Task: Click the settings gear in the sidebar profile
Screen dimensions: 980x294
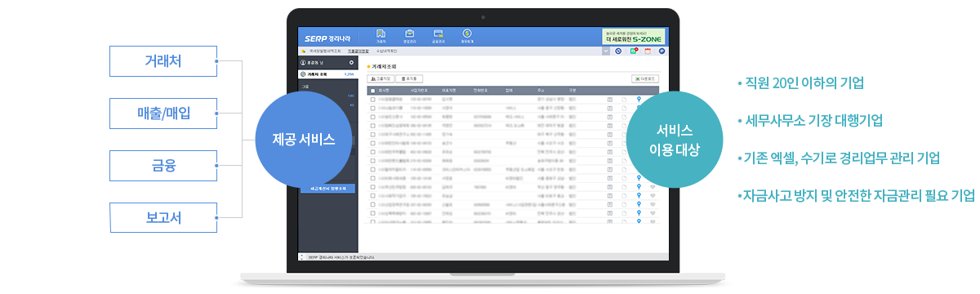Action: coord(351,62)
